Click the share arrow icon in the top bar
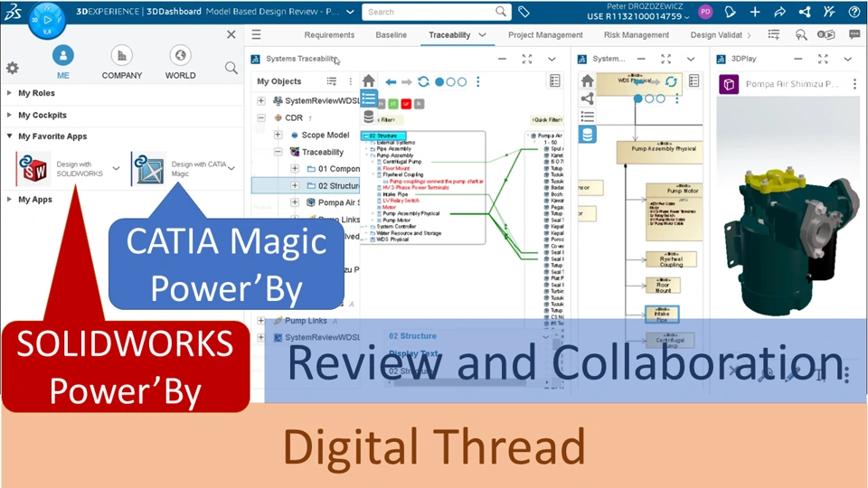The width and height of the screenshot is (868, 488). 780,12
